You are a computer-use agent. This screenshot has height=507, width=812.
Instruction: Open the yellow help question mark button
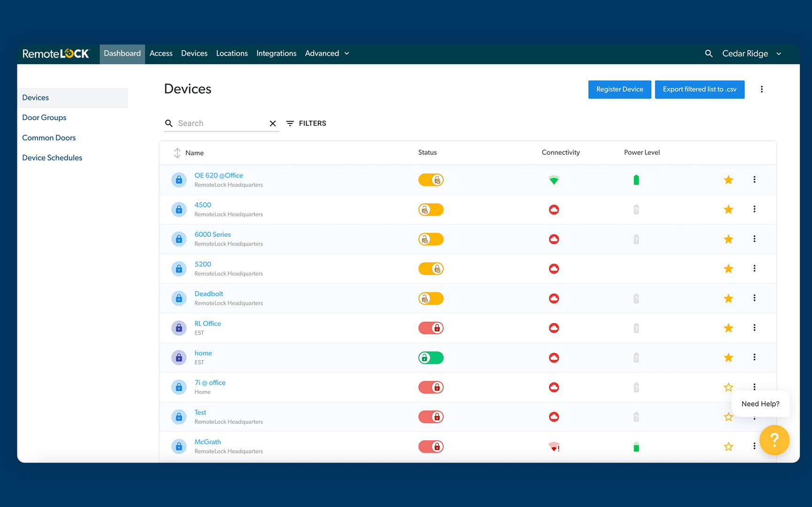774,440
